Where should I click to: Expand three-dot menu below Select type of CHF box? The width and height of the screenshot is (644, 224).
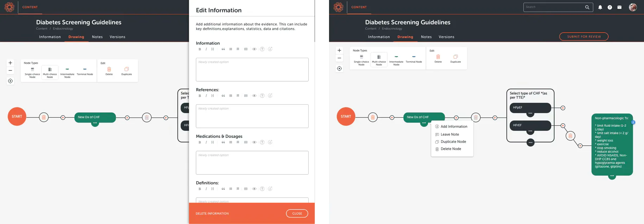(530, 143)
